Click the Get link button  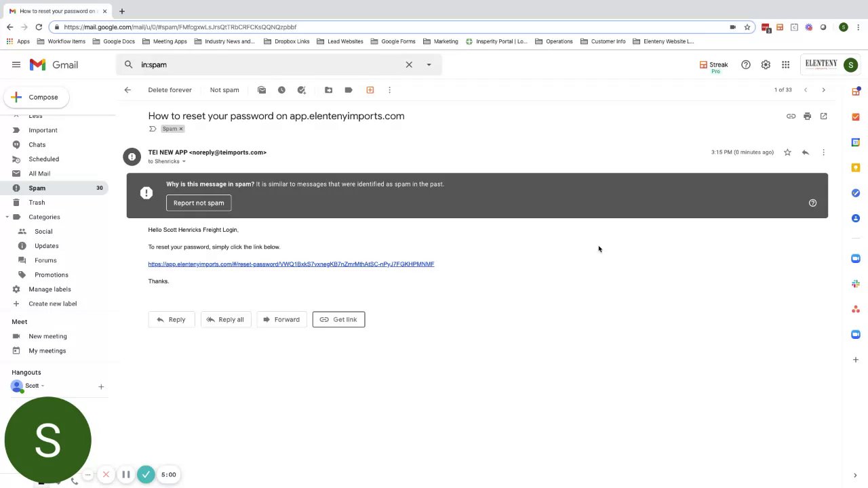pos(338,319)
